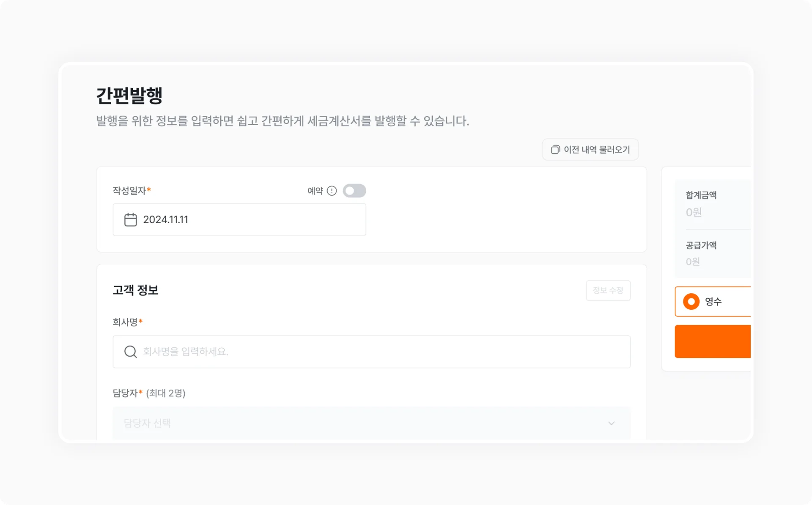This screenshot has width=812, height=505.
Task: Turn off the reservation toggle
Action: 354,191
